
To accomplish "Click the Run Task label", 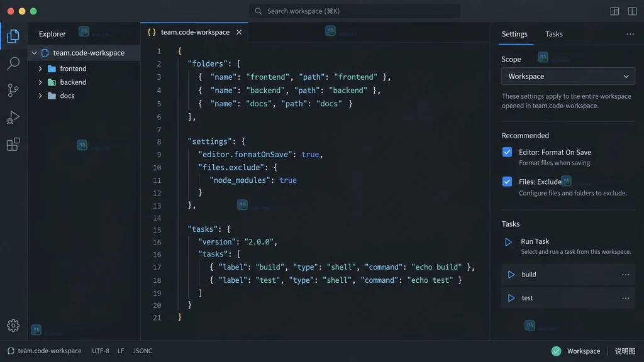I will point(535,241).
